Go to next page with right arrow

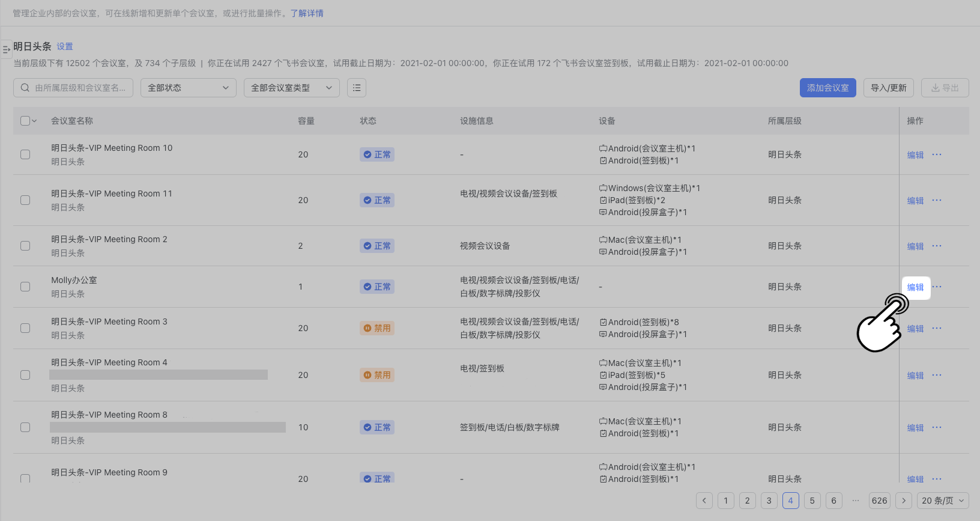click(904, 501)
